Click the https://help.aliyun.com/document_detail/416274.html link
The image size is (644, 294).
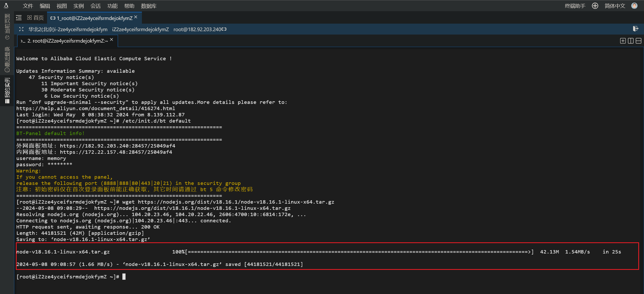[x=96, y=109]
